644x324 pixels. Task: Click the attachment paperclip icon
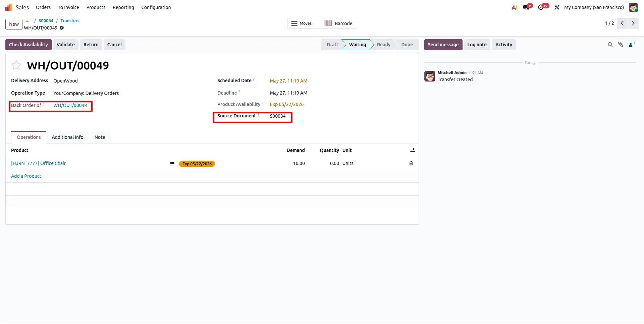click(621, 45)
